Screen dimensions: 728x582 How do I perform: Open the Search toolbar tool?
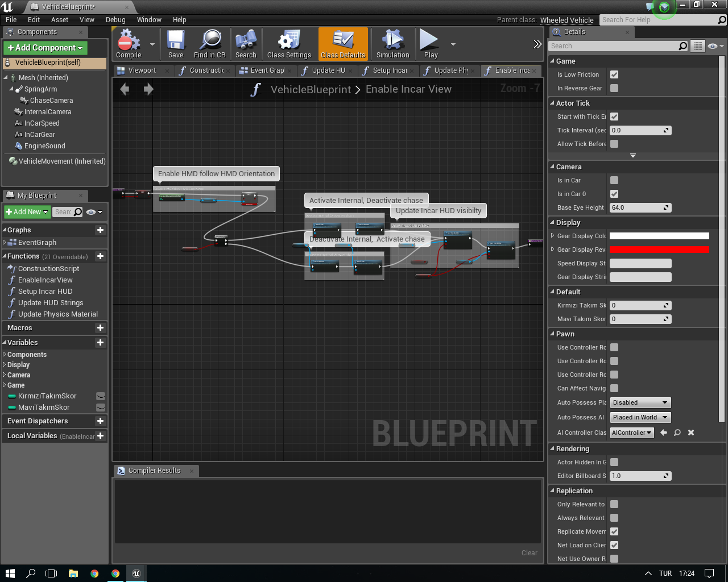[x=246, y=44]
